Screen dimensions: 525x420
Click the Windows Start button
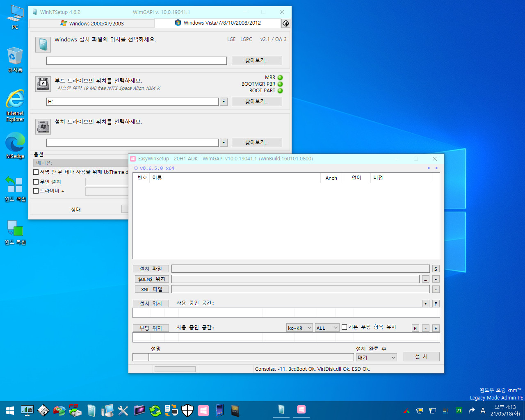pyautogui.click(x=10, y=410)
